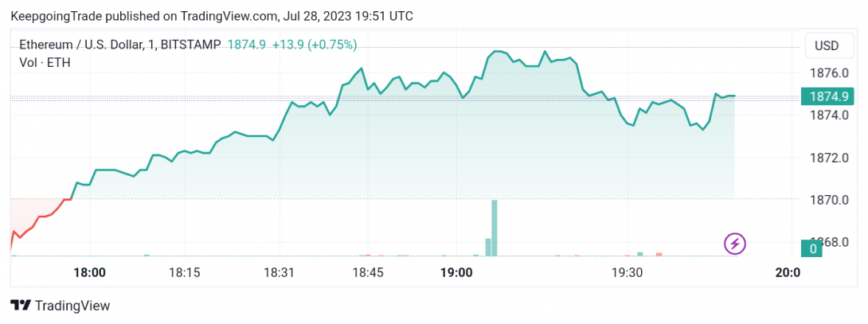The image size is (868, 324).
Task: Click the BITSTAMP exchange label
Action: (190, 45)
